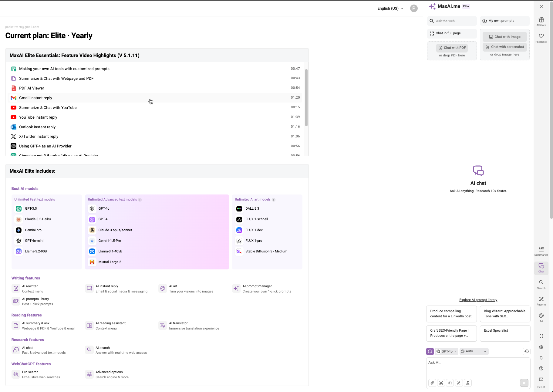Open settings gear in sidebar rail
Viewport: 553px width, 392px height.
(x=541, y=347)
